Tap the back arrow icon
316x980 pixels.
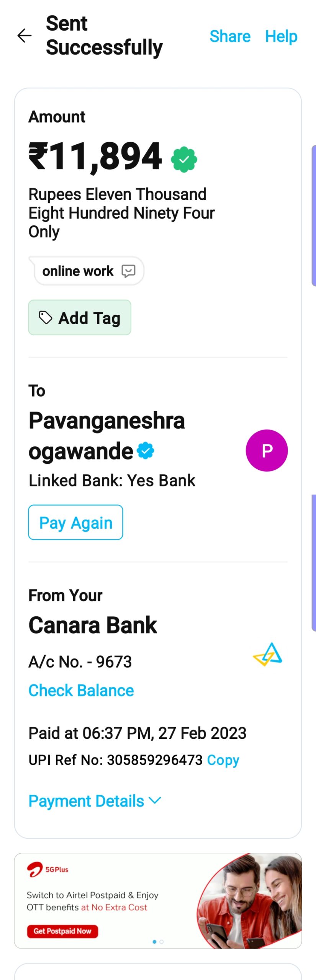(24, 36)
